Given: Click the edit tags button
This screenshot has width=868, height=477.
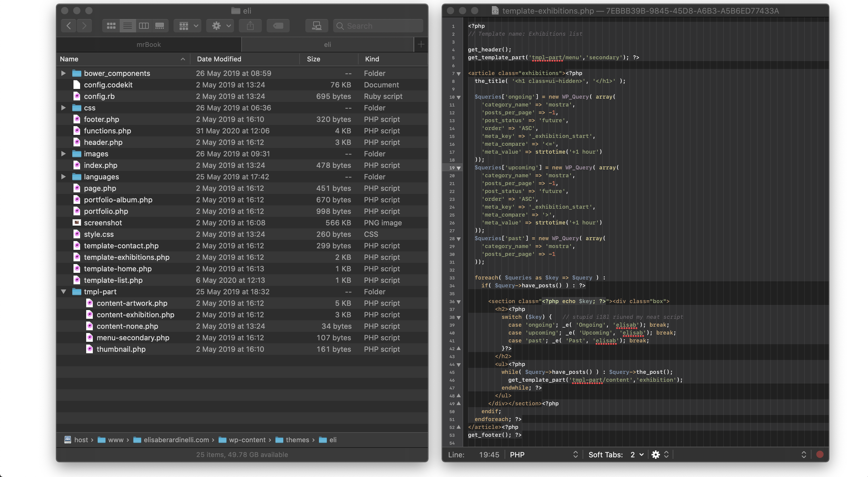Looking at the screenshot, I should point(278,26).
